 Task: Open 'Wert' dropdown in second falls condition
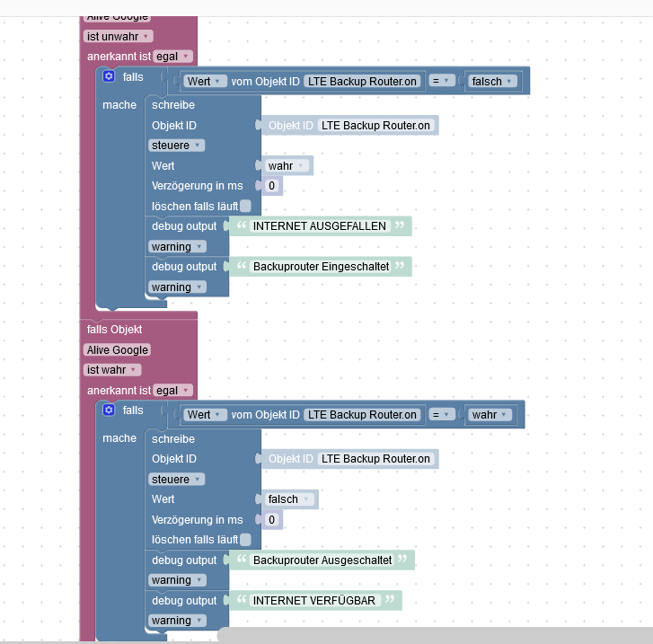(x=205, y=415)
